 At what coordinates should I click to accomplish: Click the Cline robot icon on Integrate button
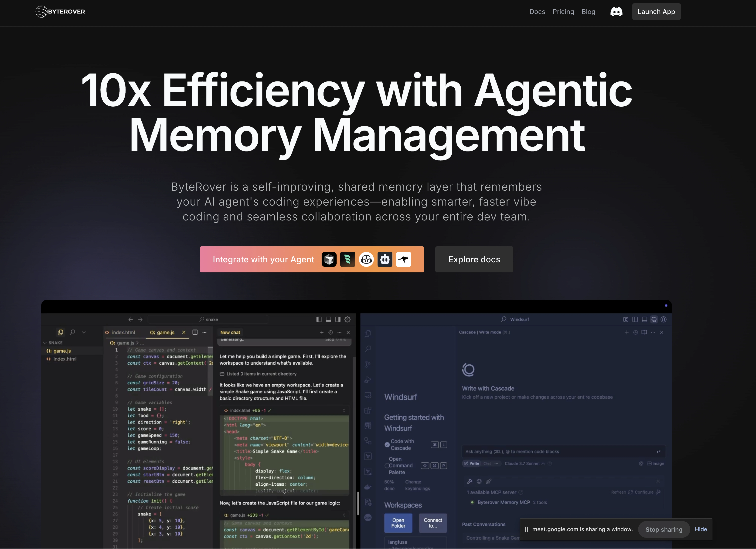point(385,259)
